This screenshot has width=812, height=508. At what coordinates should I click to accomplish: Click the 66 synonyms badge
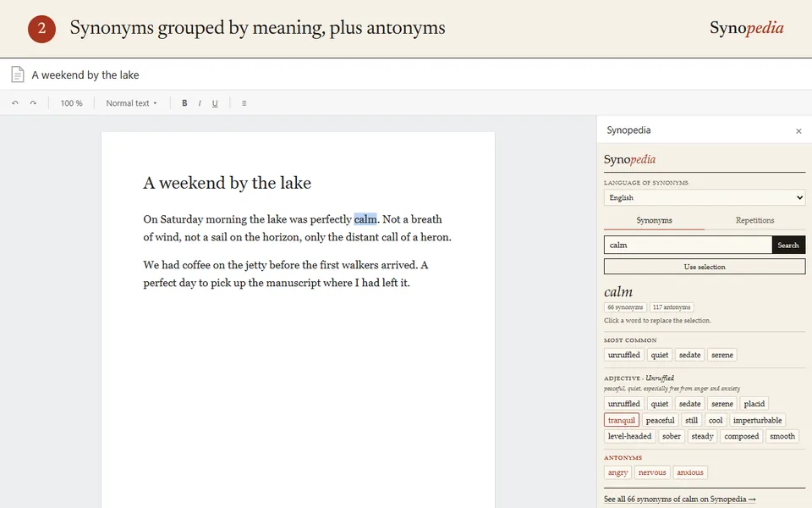point(625,307)
